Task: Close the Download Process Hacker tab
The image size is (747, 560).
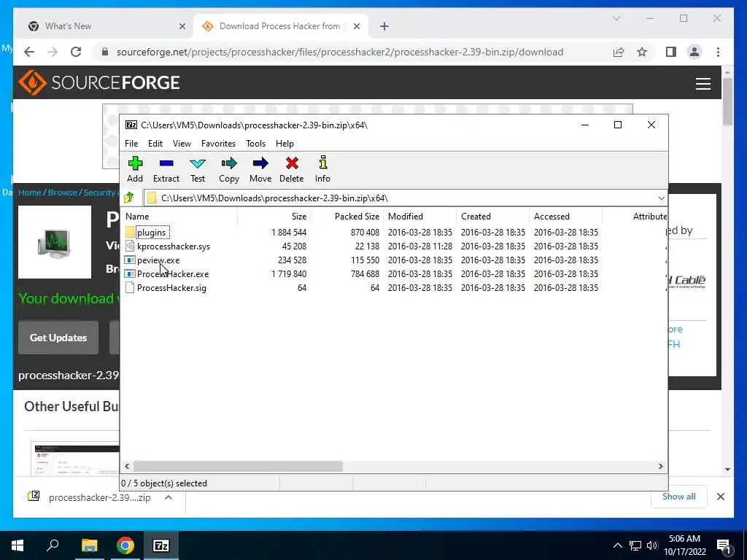Action: pyautogui.click(x=356, y=27)
